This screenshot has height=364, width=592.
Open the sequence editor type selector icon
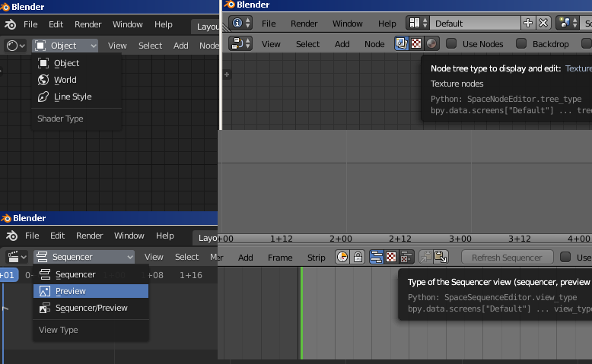[18, 257]
